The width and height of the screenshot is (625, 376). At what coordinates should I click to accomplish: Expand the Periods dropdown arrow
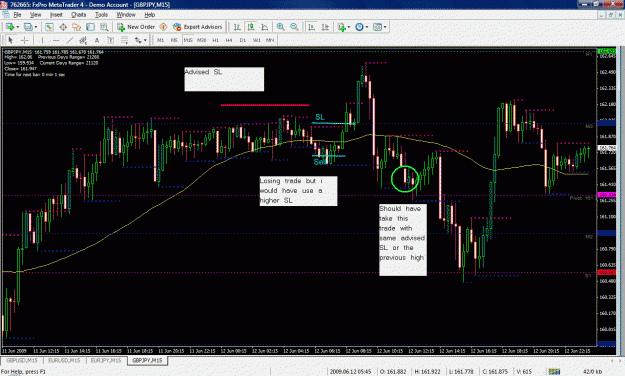pyautogui.click(x=367, y=27)
